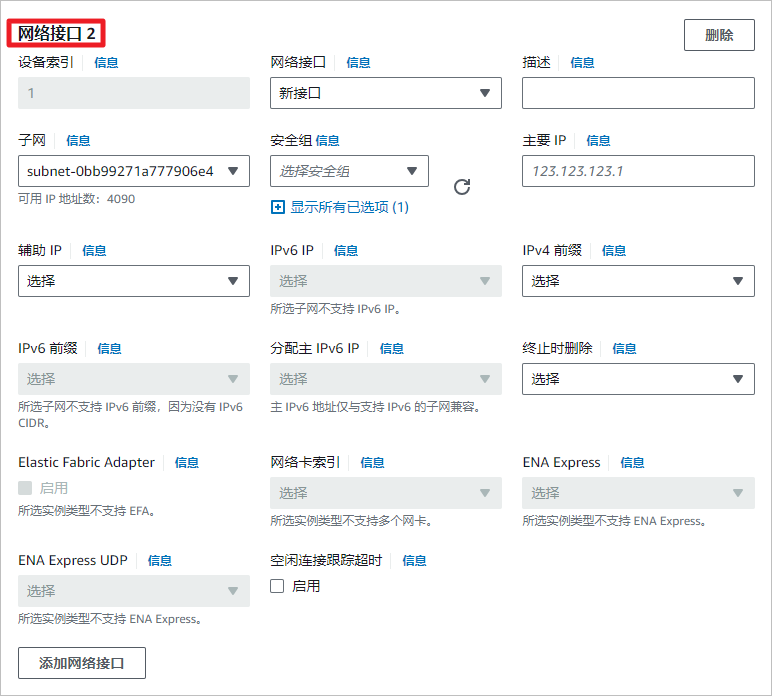772x696 pixels.
Task: Open the IPv6 前缀 dropdown
Action: 134,379
